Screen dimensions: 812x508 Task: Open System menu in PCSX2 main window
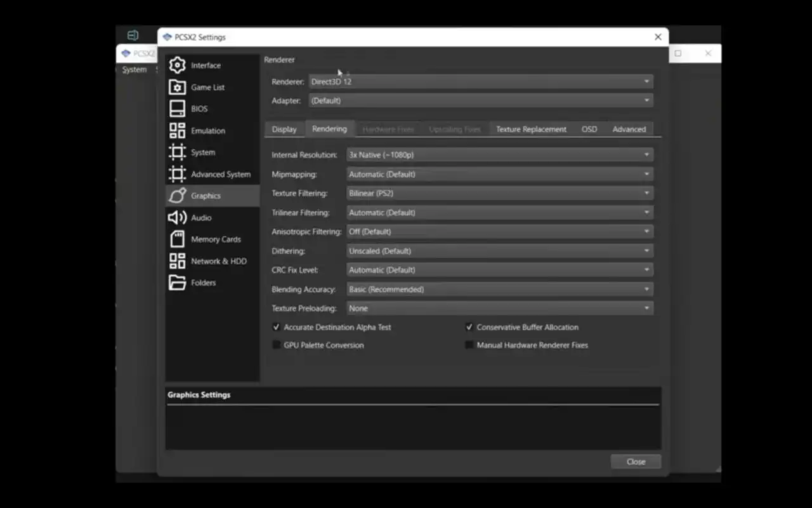pos(134,70)
